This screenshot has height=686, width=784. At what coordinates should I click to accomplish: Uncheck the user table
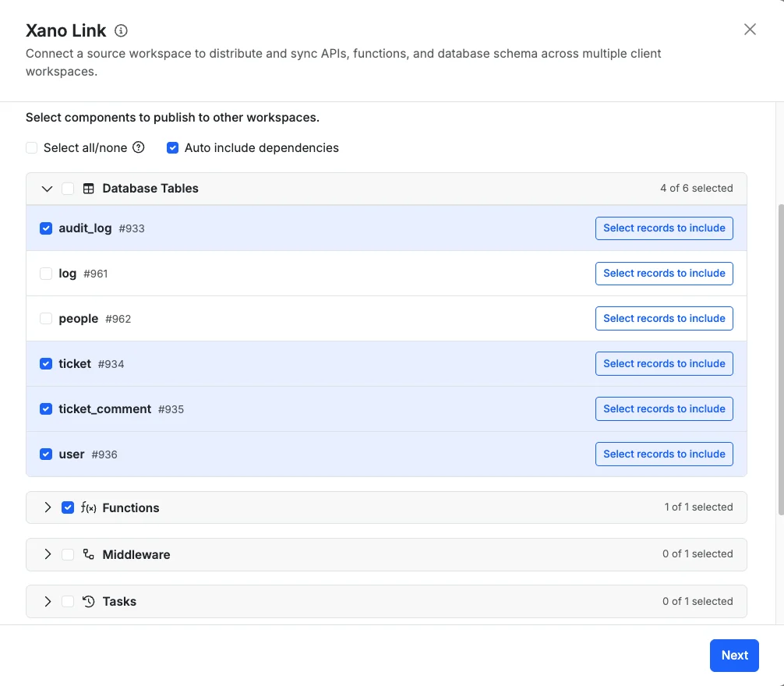click(45, 454)
